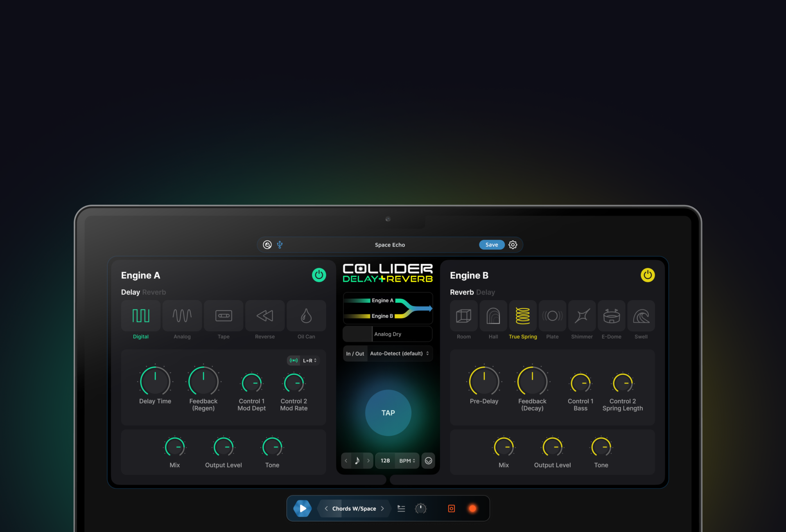Choose the Reverse delay icon
The image size is (786, 532).
click(x=265, y=316)
